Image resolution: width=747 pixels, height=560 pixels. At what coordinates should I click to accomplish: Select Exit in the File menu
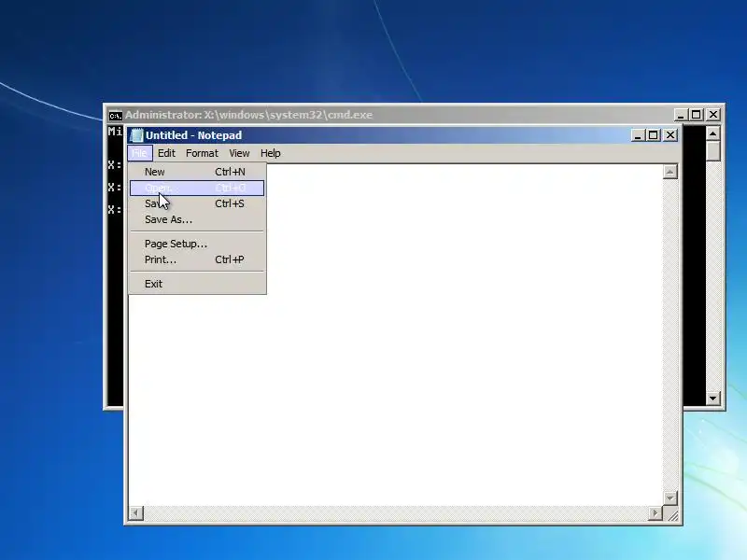point(197,284)
